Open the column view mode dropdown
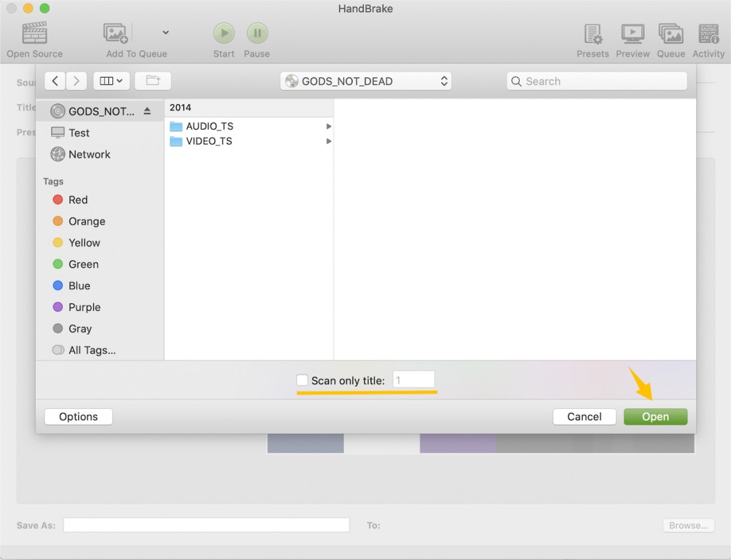Image resolution: width=731 pixels, height=560 pixels. point(111,82)
